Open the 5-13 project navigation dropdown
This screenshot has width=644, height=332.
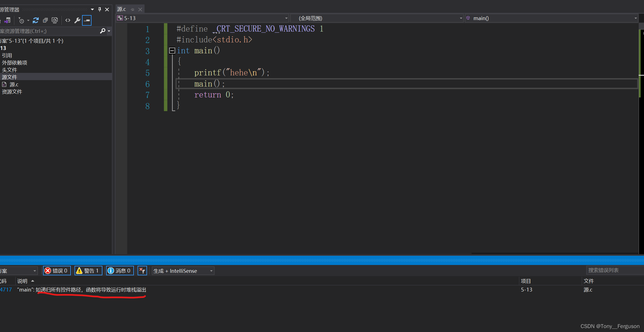(203, 18)
